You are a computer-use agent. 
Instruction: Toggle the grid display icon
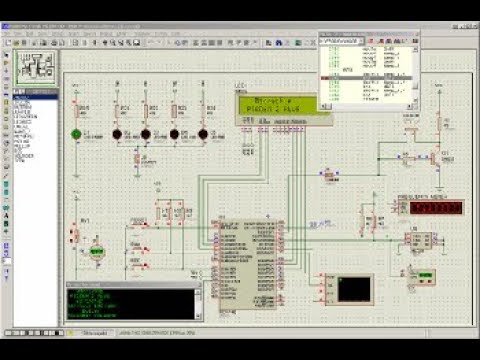pos(85,43)
